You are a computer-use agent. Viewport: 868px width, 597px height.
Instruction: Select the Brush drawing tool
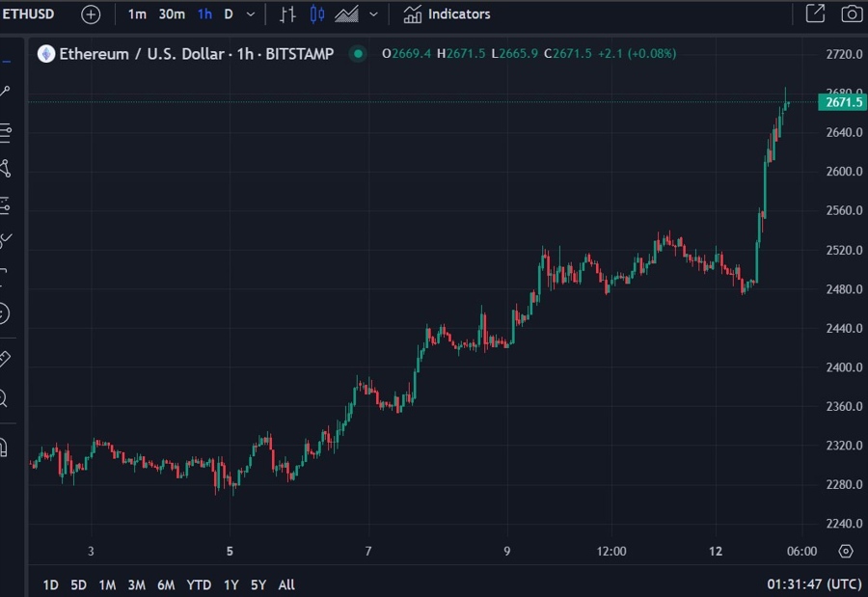click(x=5, y=240)
